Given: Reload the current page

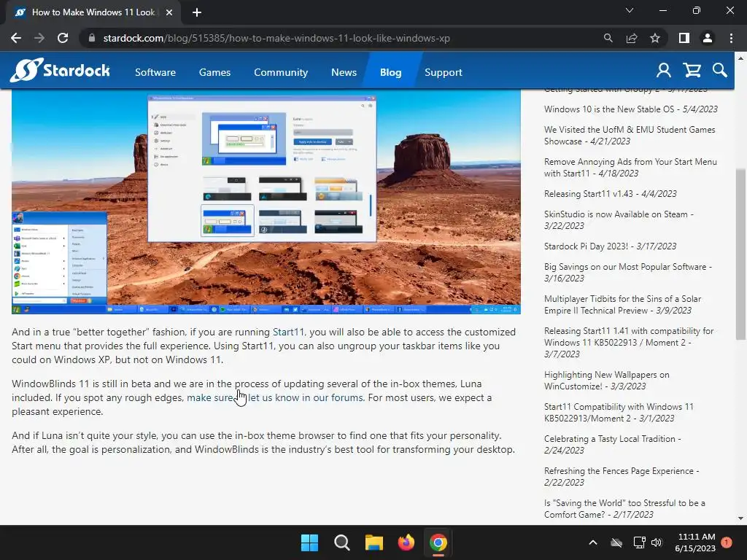Looking at the screenshot, I should click(x=63, y=38).
